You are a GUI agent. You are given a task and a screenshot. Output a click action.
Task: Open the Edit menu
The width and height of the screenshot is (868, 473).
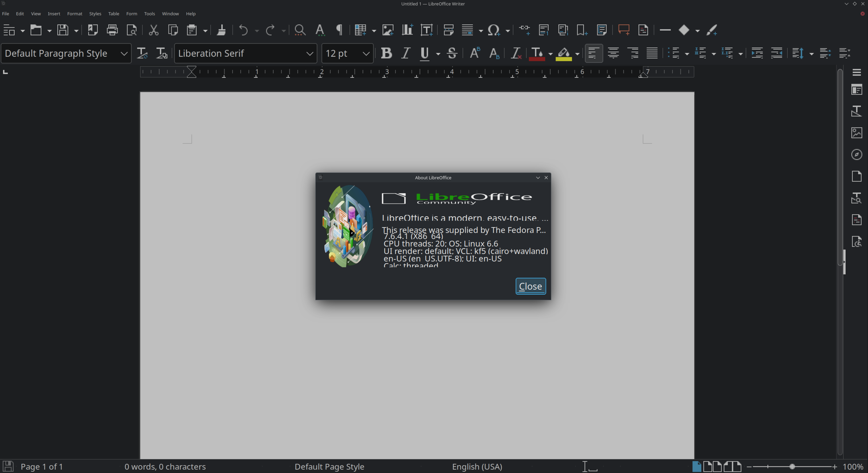20,14
